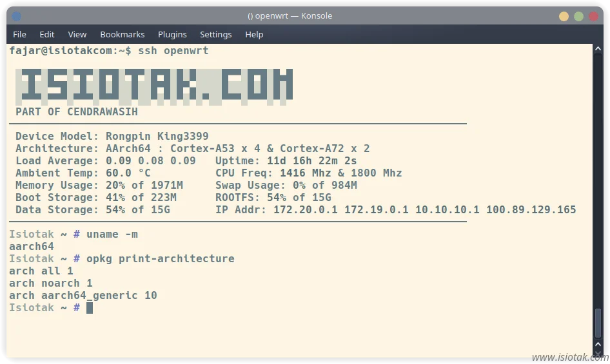The height and width of the screenshot is (364, 610).
Task: Click the memory usage '20% of 1971M'
Action: pyautogui.click(x=144, y=185)
